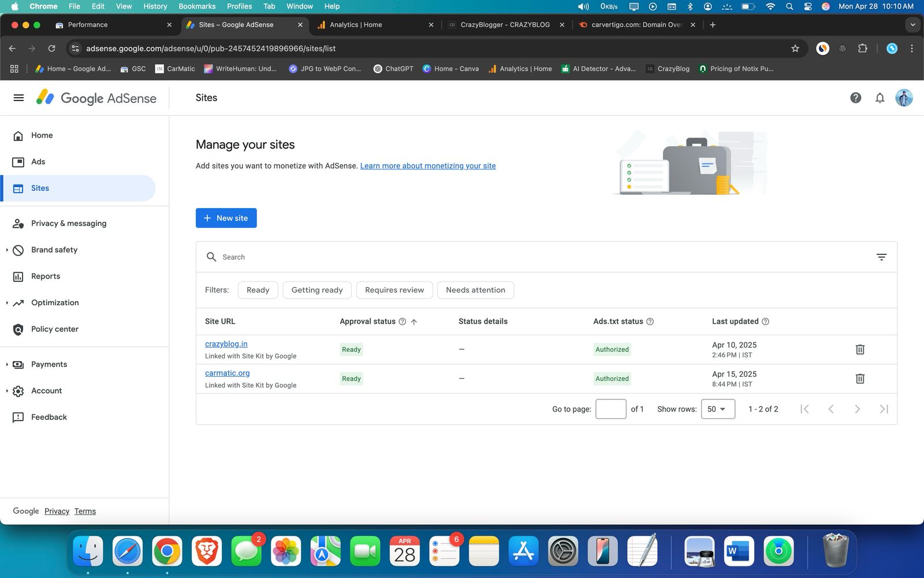Open the Privacy footer link

(57, 512)
